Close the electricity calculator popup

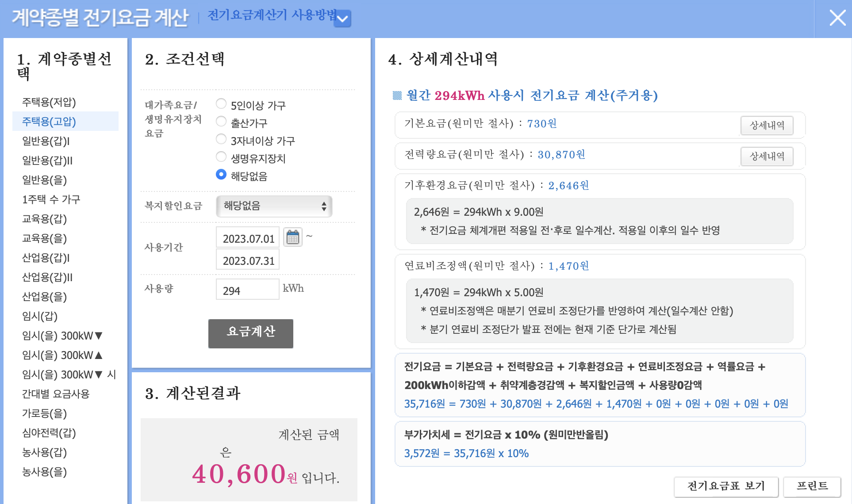837,18
